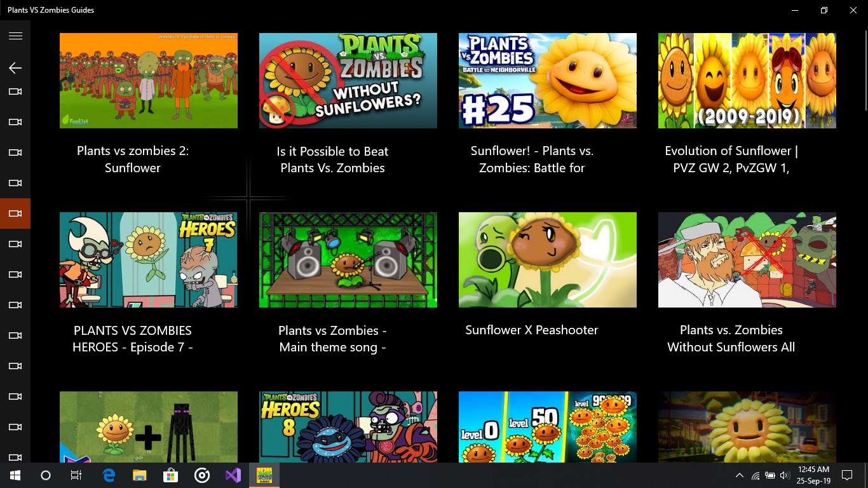The width and height of the screenshot is (868, 488).
Task: Open Task View from the taskbar
Action: point(76,475)
